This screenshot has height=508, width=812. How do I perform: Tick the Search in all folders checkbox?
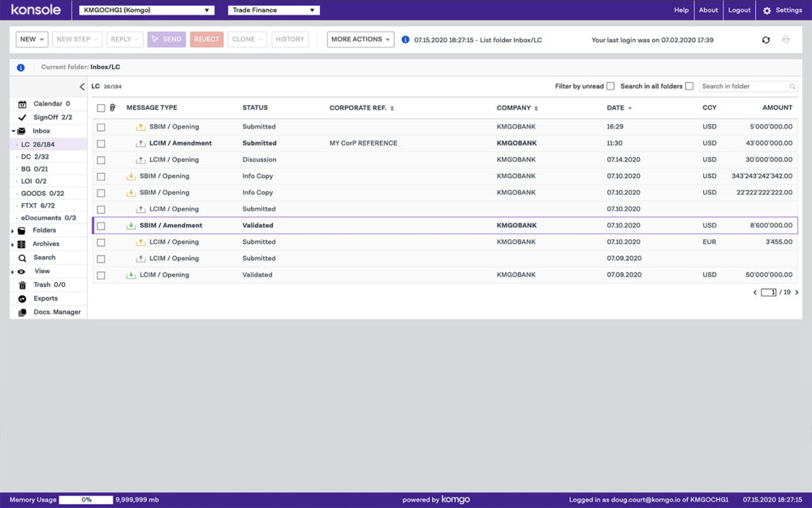[689, 86]
